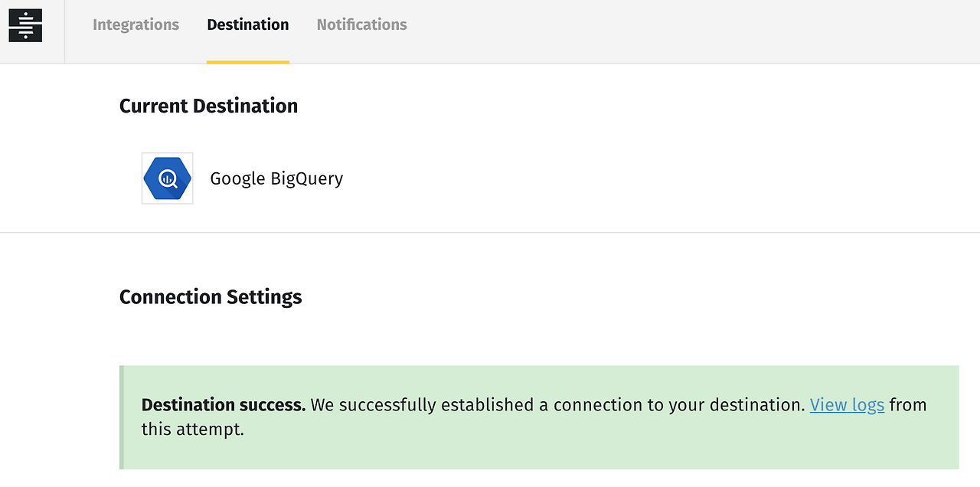Click the bold Destination success text
The width and height of the screenshot is (980, 487).
pos(223,405)
